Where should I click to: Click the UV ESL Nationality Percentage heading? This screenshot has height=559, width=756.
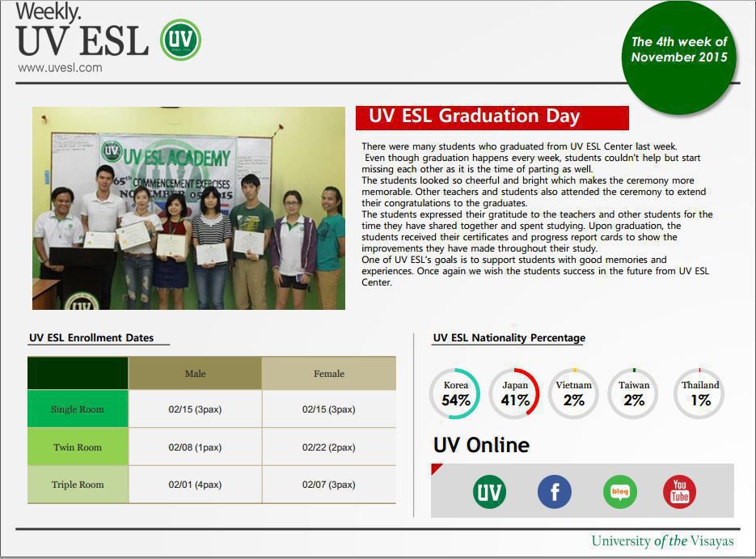click(509, 337)
